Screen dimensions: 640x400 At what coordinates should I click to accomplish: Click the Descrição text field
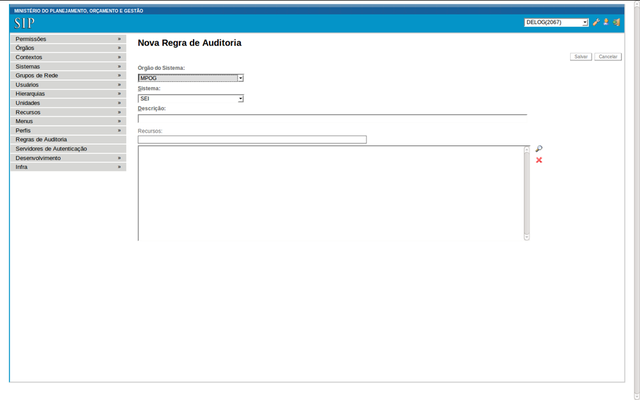tap(332, 119)
